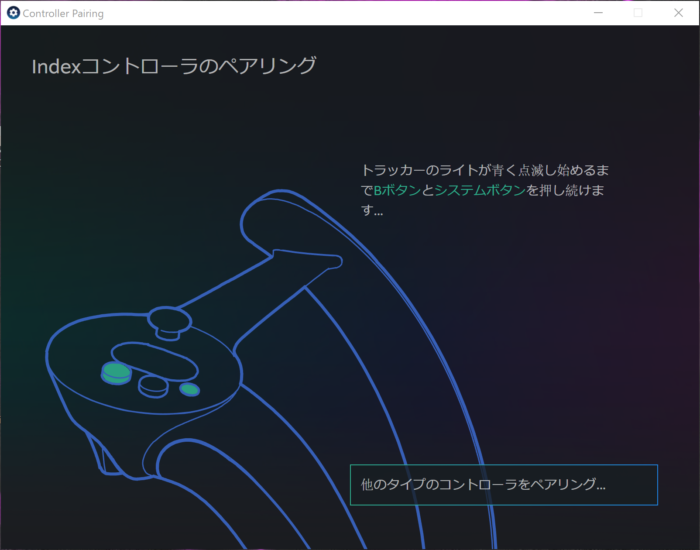Click the green Bボタン text
The width and height of the screenshot is (700, 550).
click(x=397, y=191)
